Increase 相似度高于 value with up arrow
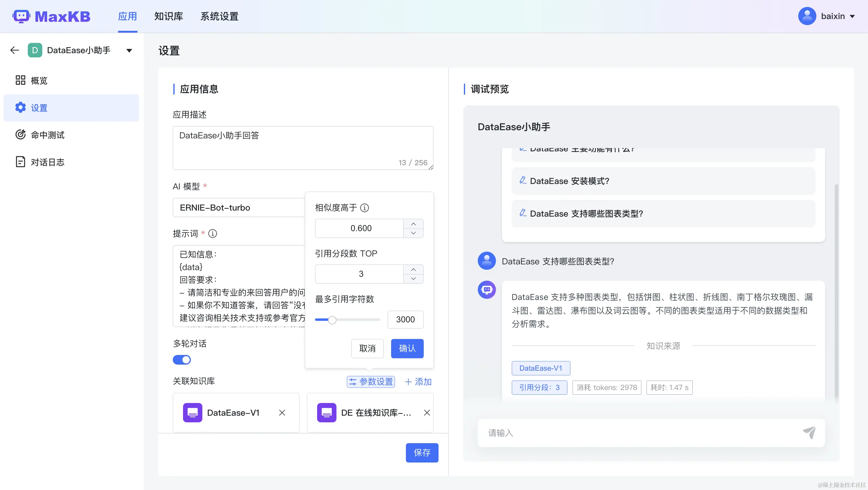868x490 pixels. pos(413,224)
